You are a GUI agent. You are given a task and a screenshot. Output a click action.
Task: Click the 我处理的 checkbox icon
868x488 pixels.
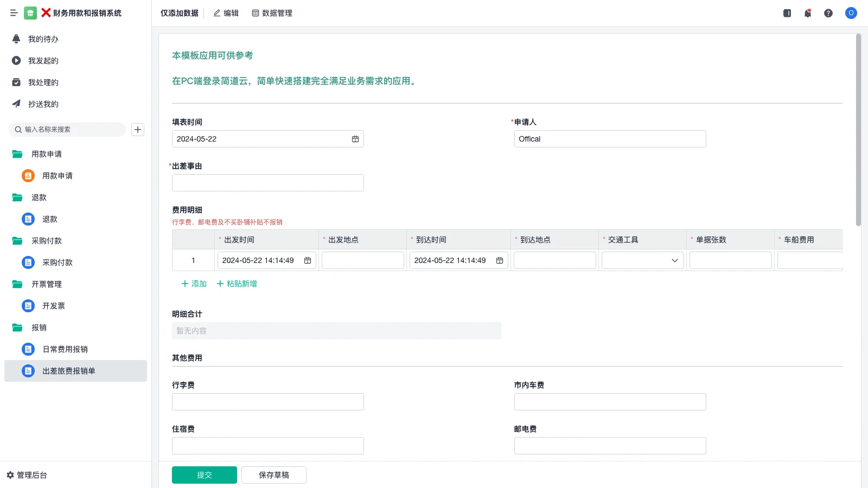[16, 82]
